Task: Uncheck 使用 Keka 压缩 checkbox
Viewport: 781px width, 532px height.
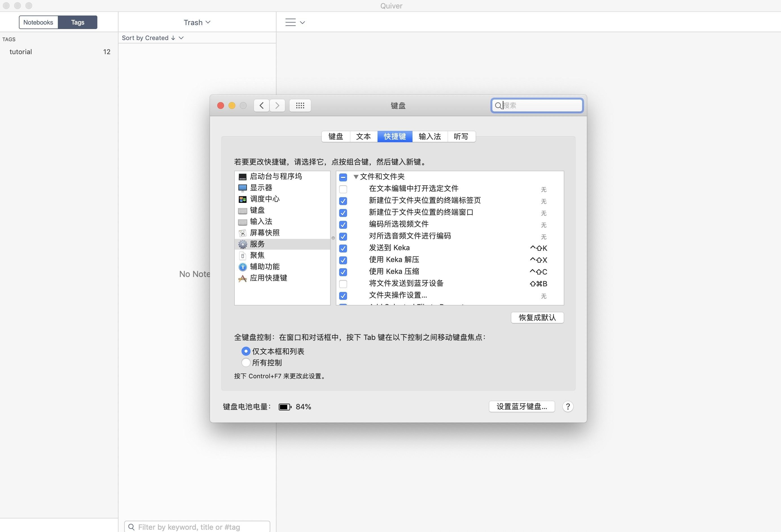Action: click(343, 272)
